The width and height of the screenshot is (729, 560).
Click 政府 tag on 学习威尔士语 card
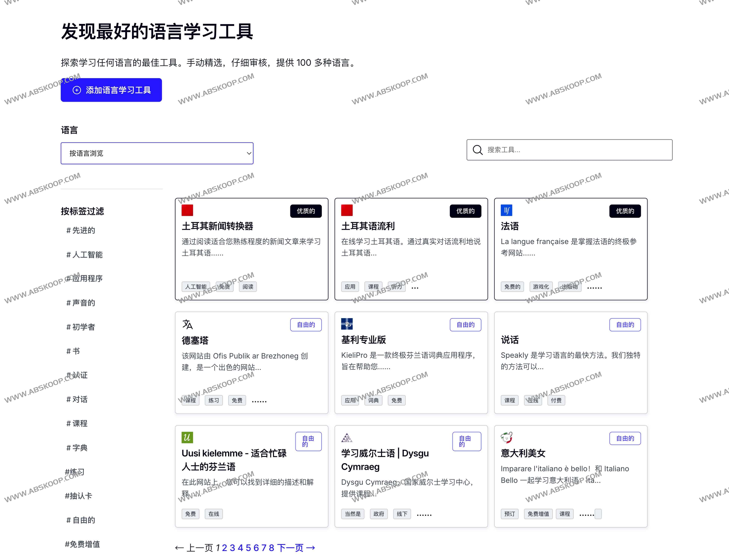(x=379, y=514)
